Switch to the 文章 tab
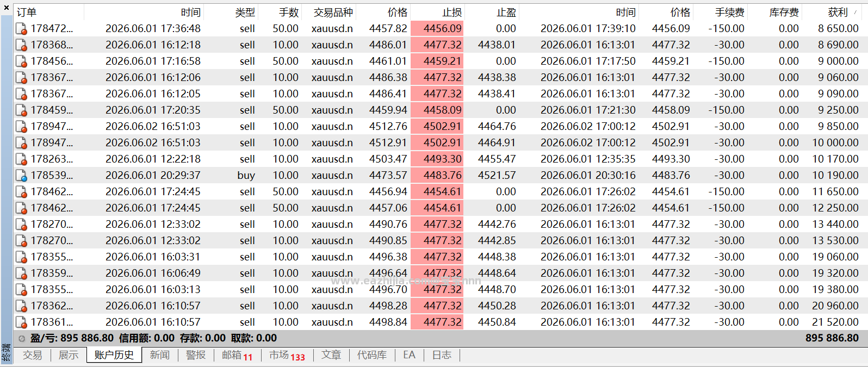Viewport: 868px width, 367px height. [331, 355]
